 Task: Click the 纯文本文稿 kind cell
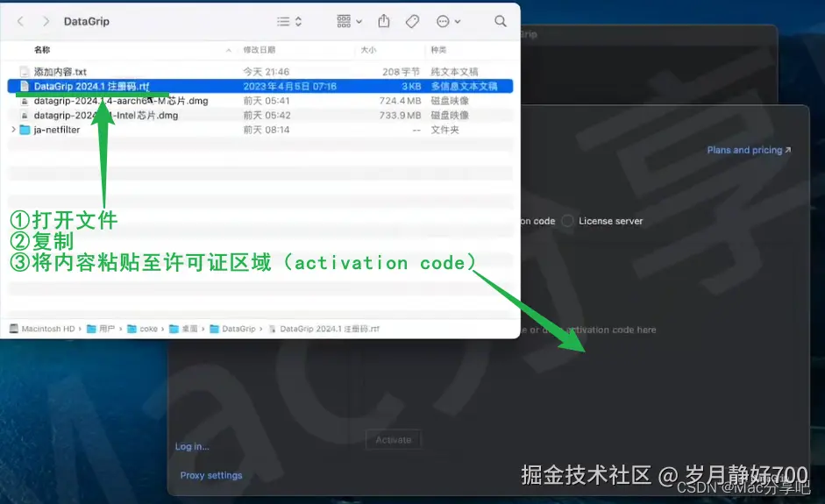tap(454, 72)
